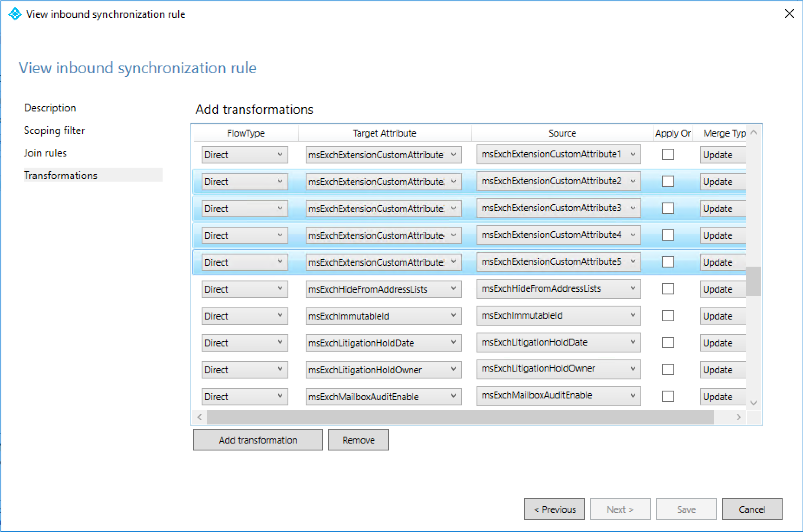Select the Scoping filter section
Viewport: 803px width, 532px height.
click(x=54, y=130)
